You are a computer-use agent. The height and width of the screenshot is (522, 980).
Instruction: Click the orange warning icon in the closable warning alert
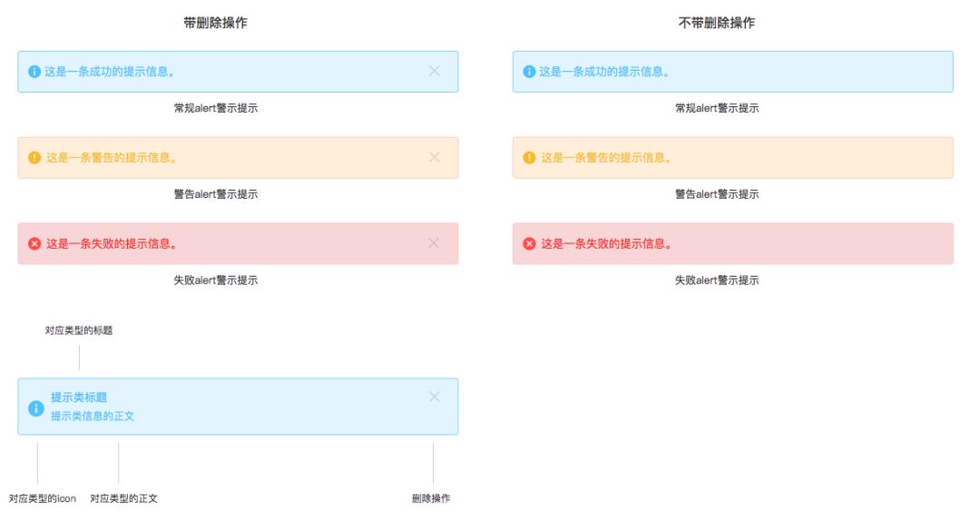(34, 158)
